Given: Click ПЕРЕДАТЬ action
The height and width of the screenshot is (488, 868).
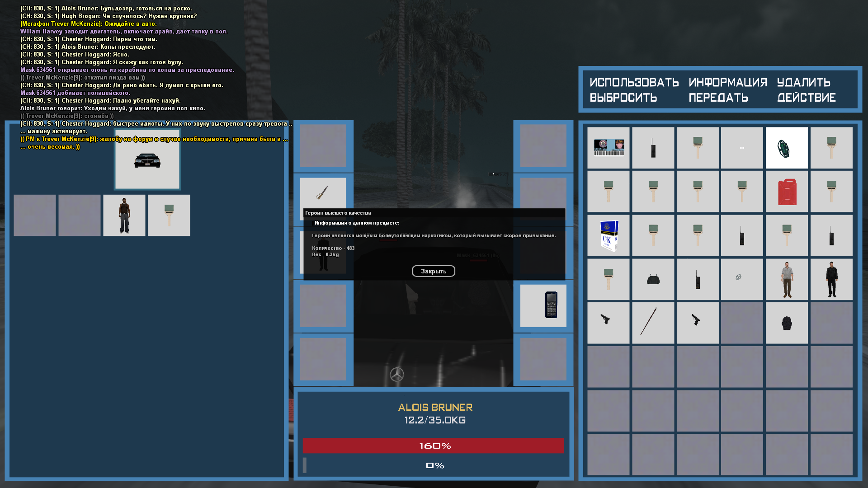Looking at the screenshot, I should [718, 98].
